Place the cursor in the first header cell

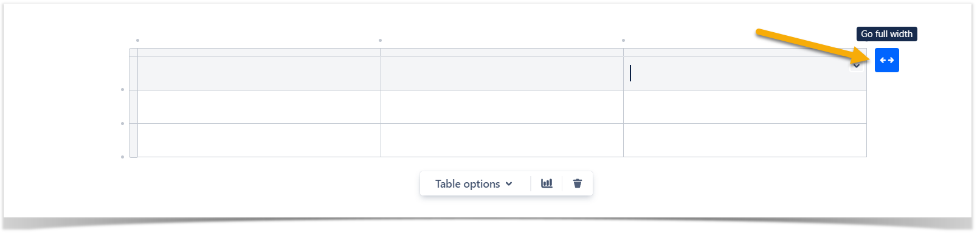point(259,73)
